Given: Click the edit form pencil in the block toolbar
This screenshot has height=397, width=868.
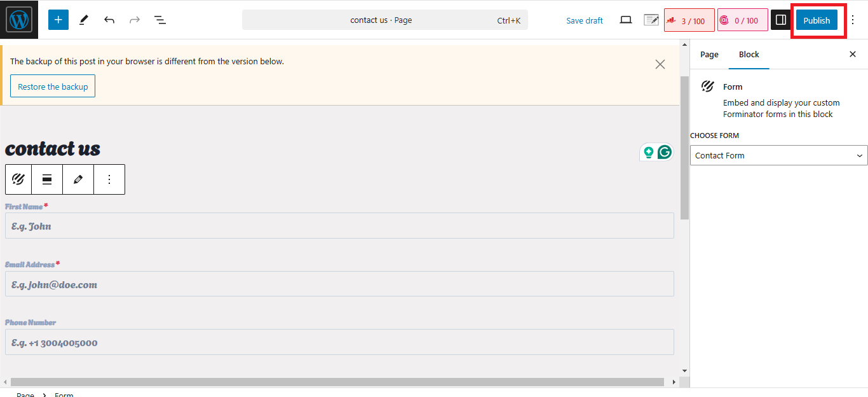Looking at the screenshot, I should click(x=78, y=179).
